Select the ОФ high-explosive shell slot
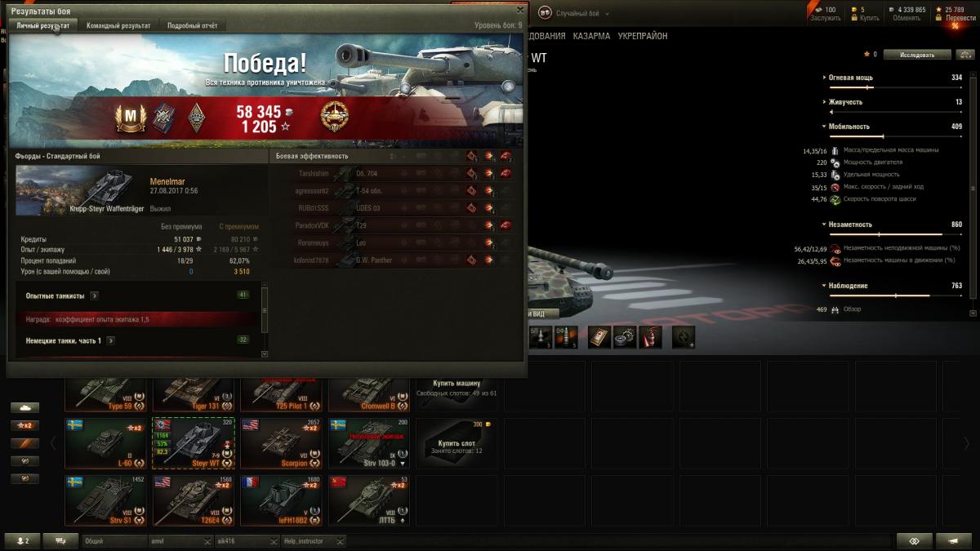Image resolution: width=980 pixels, height=551 pixels. [566, 336]
